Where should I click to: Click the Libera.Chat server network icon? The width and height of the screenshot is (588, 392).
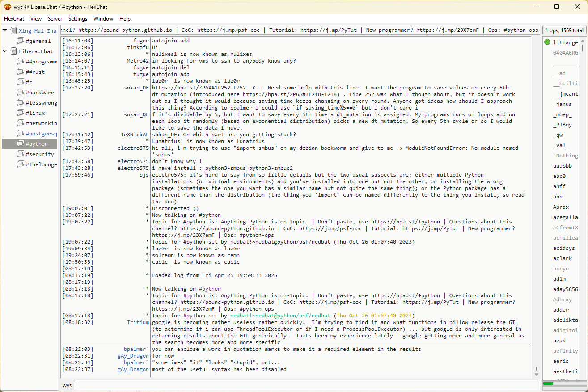click(13, 51)
